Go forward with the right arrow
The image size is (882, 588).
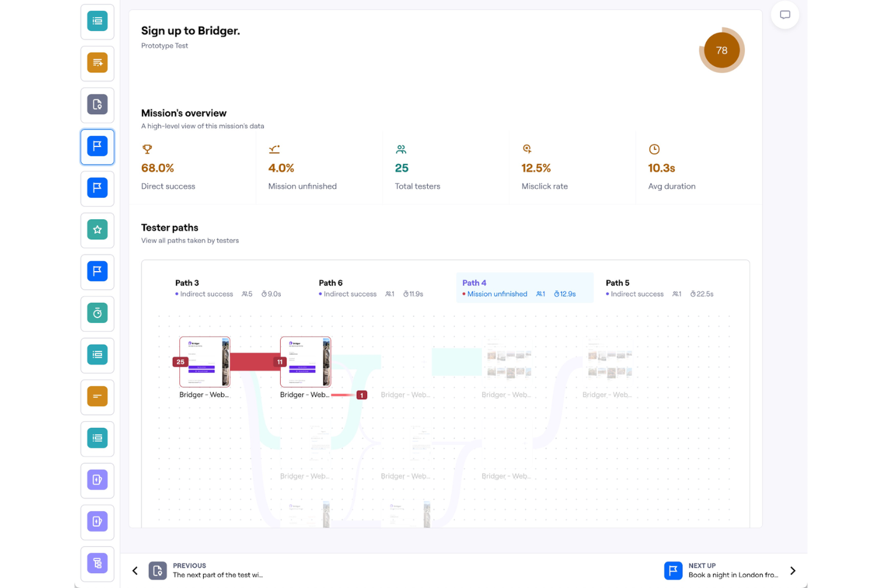[793, 571]
